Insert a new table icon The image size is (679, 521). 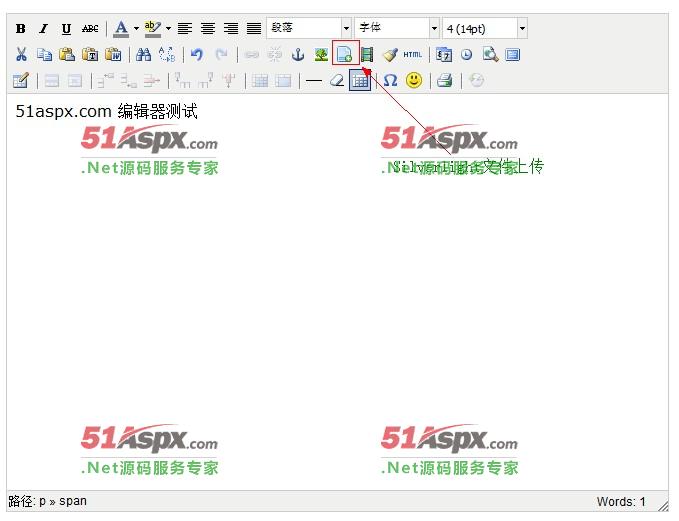360,81
